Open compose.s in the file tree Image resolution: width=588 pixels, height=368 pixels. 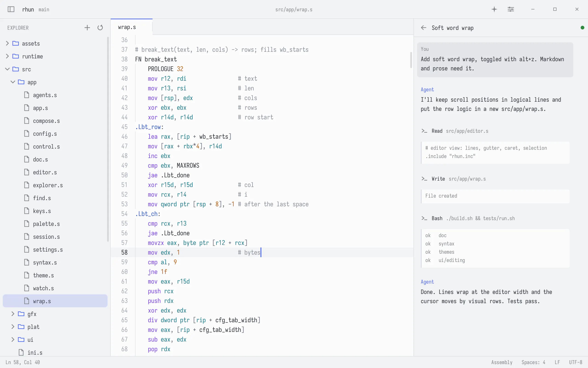[55, 121]
